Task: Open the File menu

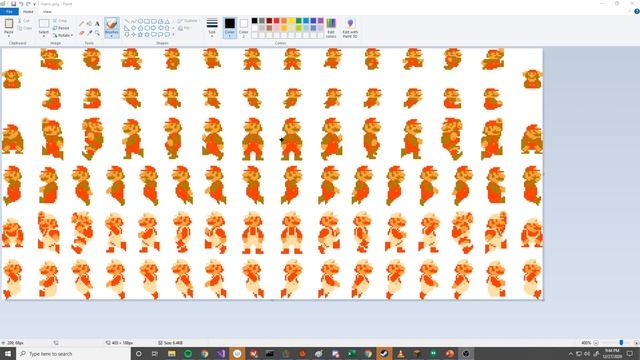Action: pos(9,11)
